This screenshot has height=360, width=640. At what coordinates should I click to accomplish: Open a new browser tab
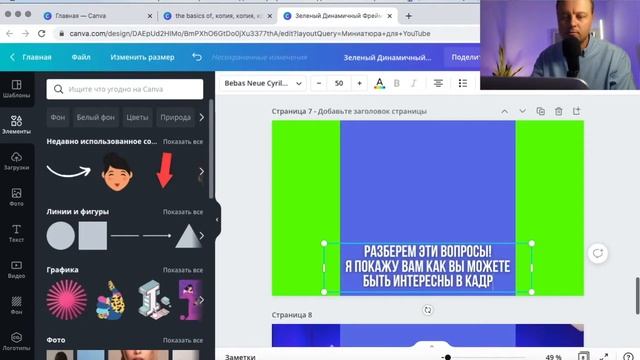409,16
